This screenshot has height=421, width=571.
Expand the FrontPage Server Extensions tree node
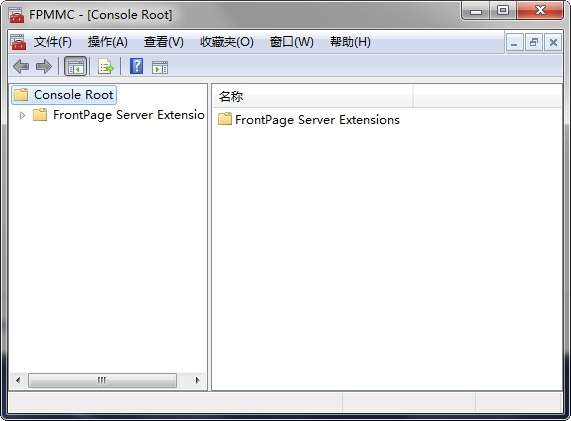22,115
